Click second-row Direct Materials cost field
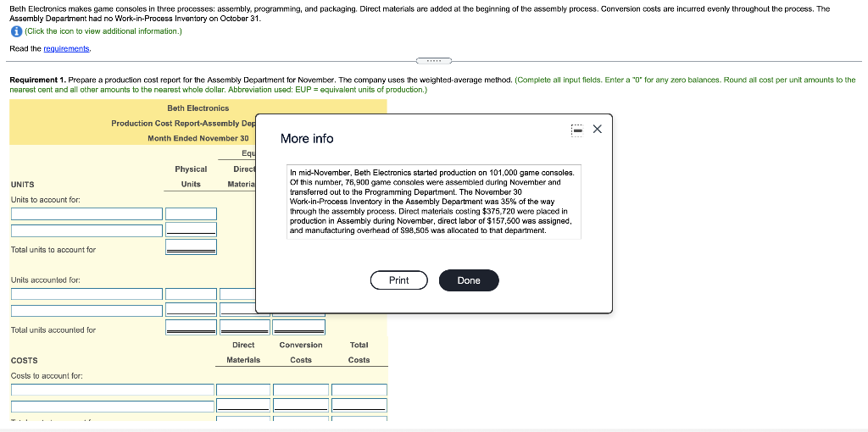Viewport: 868px width, 432px height. pos(243,406)
